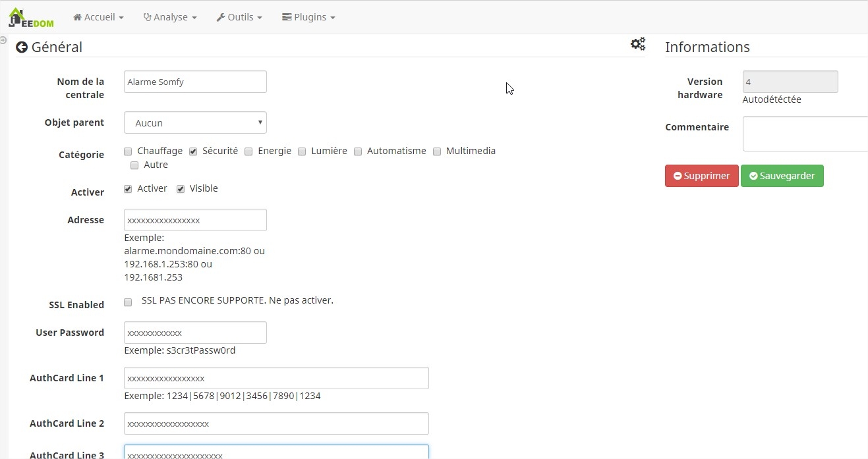Tick the Autre category checkbox
The height and width of the screenshot is (459, 868).
134,165
